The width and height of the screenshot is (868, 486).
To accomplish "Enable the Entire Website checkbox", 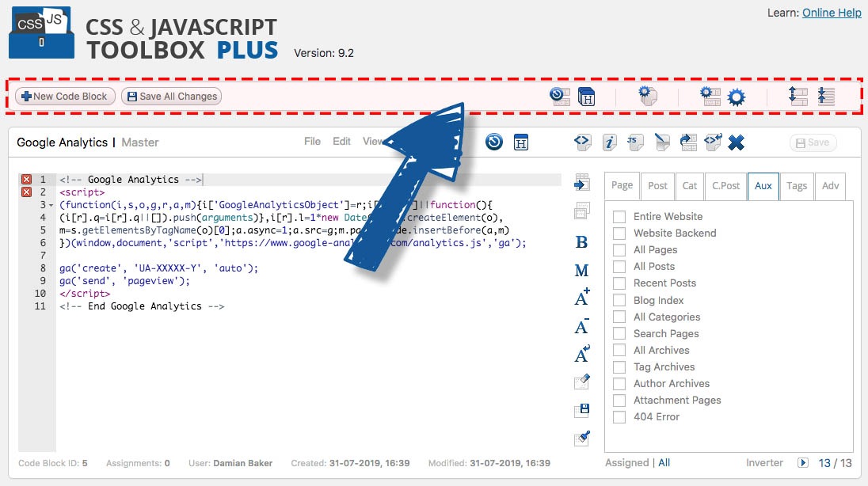I will (619, 217).
